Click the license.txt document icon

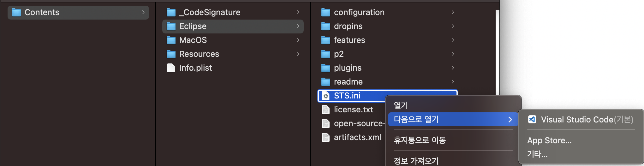coord(326,110)
